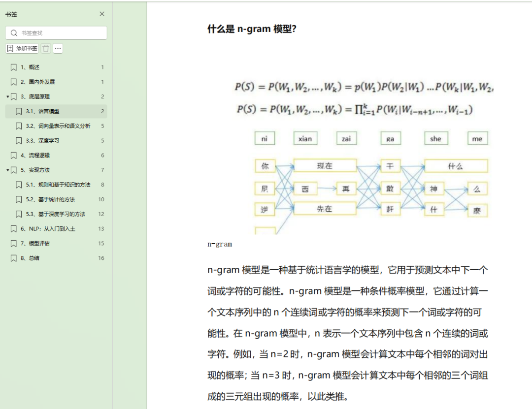Navigate to 3.3、深度学习 bookmark
Viewport: 532px width, 409px height.
(56, 140)
